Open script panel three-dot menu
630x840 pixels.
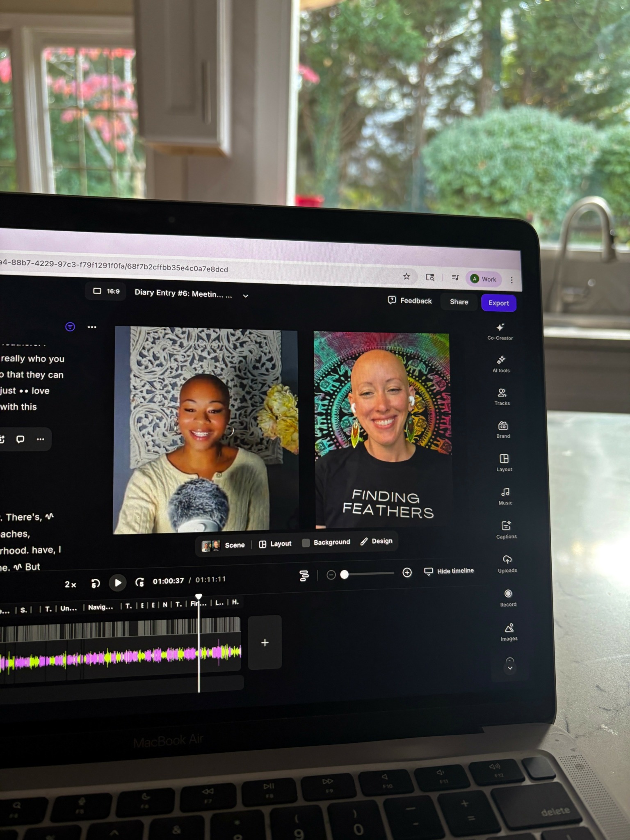[92, 327]
